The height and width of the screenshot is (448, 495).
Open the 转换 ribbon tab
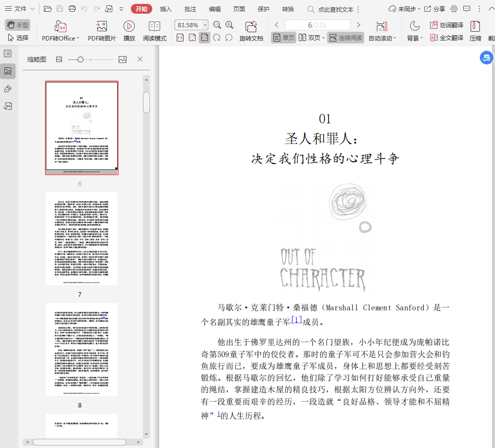click(x=288, y=9)
